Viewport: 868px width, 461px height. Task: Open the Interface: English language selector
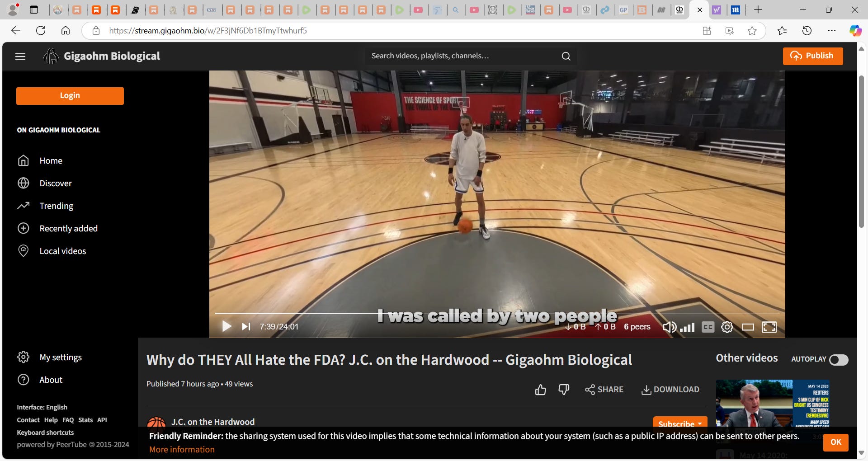tap(42, 407)
